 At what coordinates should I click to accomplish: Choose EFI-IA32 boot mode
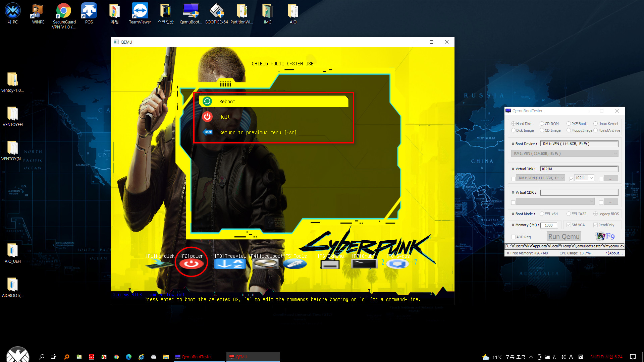point(569,214)
